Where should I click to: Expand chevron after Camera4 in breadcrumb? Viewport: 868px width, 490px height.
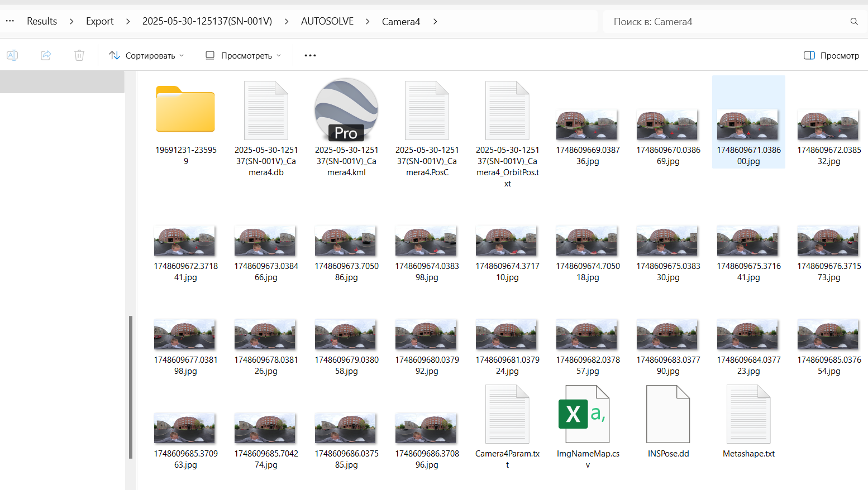click(435, 21)
